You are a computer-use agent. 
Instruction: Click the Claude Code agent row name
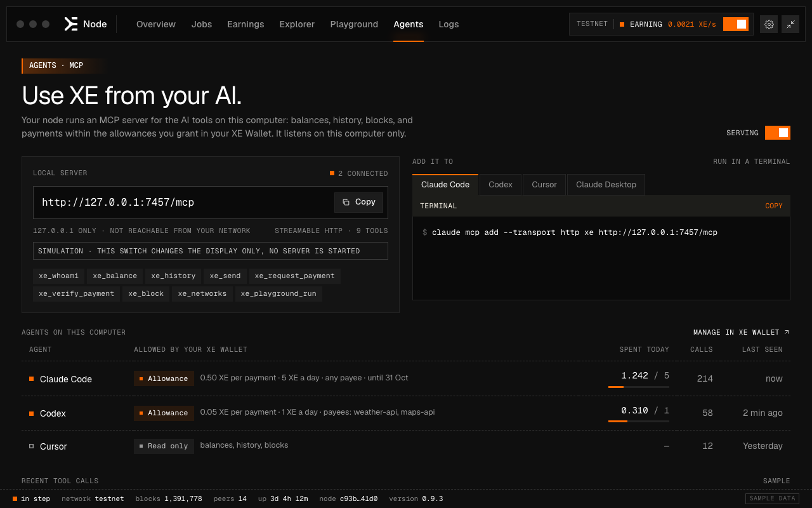point(66,379)
